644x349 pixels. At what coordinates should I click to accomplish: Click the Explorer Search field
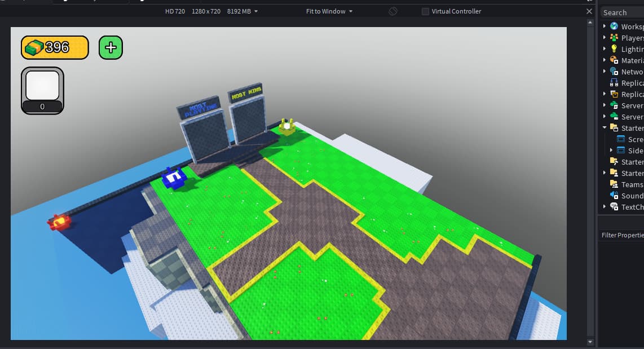622,13
